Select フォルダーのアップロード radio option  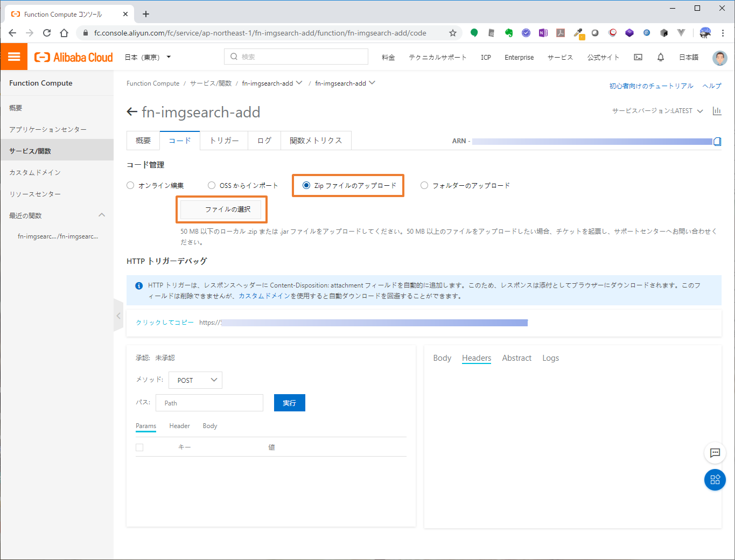tap(424, 185)
